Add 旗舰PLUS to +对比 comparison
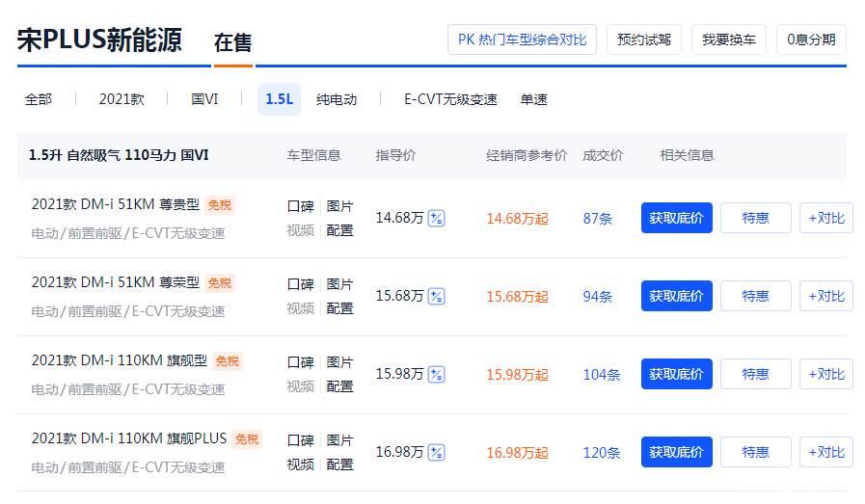 click(826, 453)
